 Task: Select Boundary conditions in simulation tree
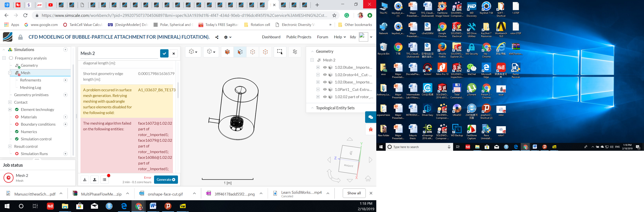coord(38,124)
